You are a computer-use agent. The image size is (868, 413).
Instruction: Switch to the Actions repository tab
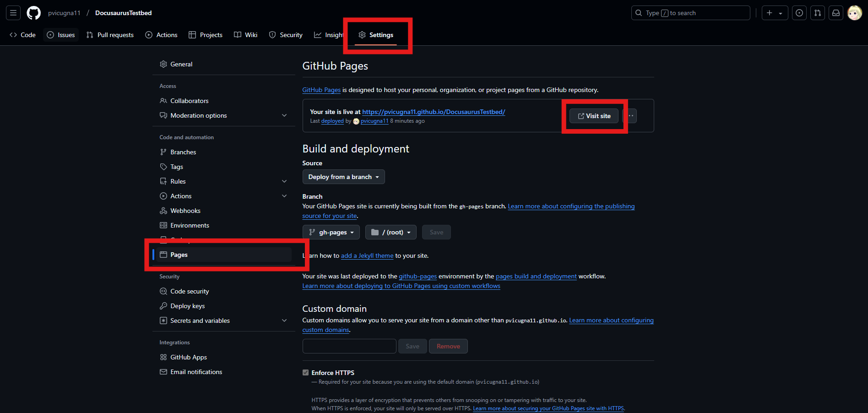pos(161,35)
